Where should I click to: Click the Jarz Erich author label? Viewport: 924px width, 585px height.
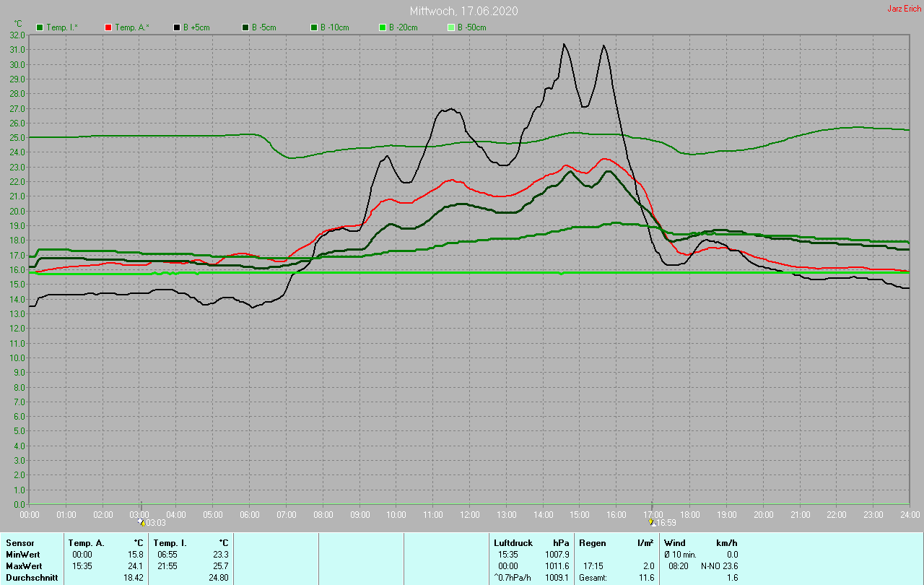[904, 9]
